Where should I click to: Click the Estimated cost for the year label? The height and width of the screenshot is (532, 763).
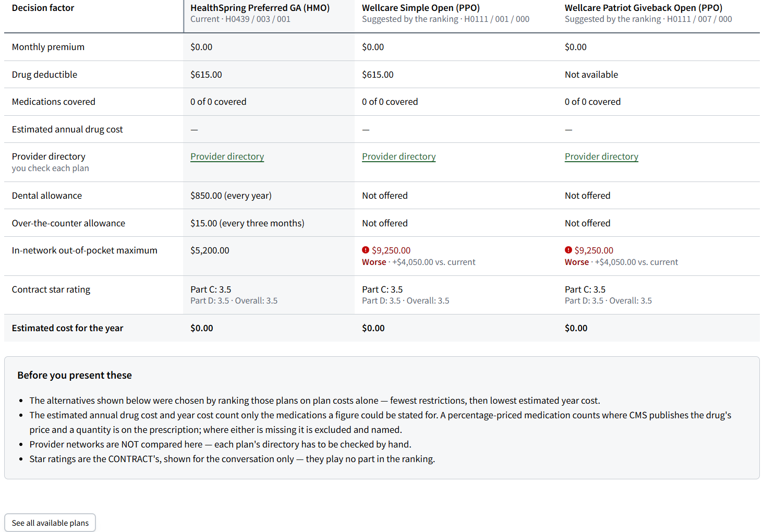click(x=68, y=328)
